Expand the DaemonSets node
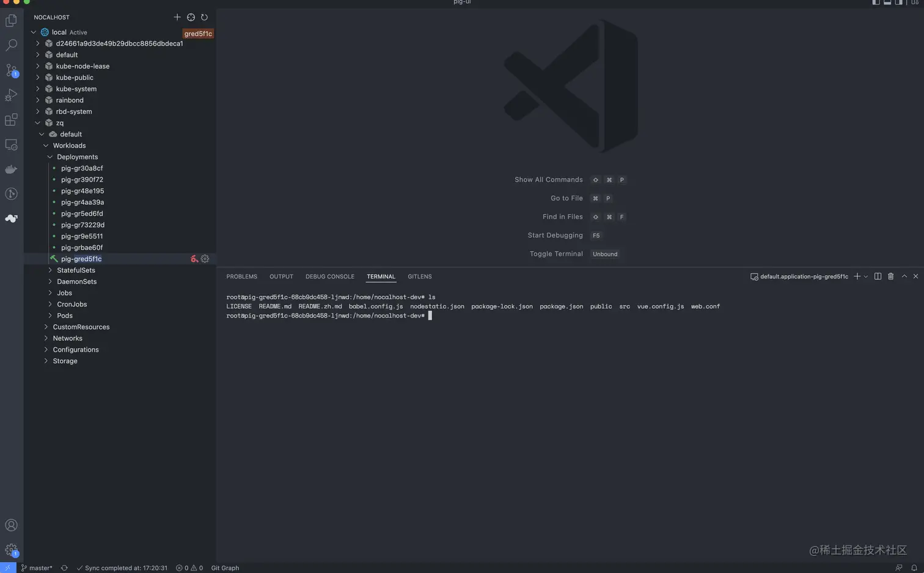This screenshot has height=573, width=924. 50,281
